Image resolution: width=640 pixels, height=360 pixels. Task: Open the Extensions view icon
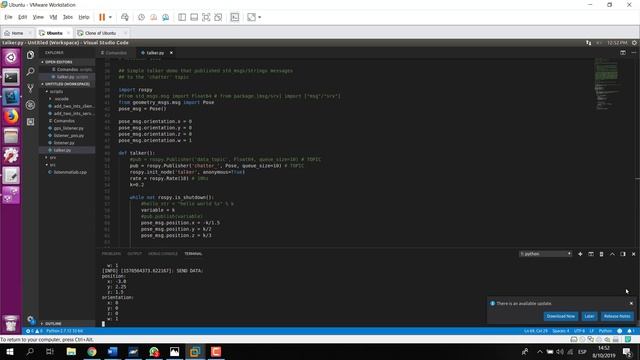pos(30,122)
